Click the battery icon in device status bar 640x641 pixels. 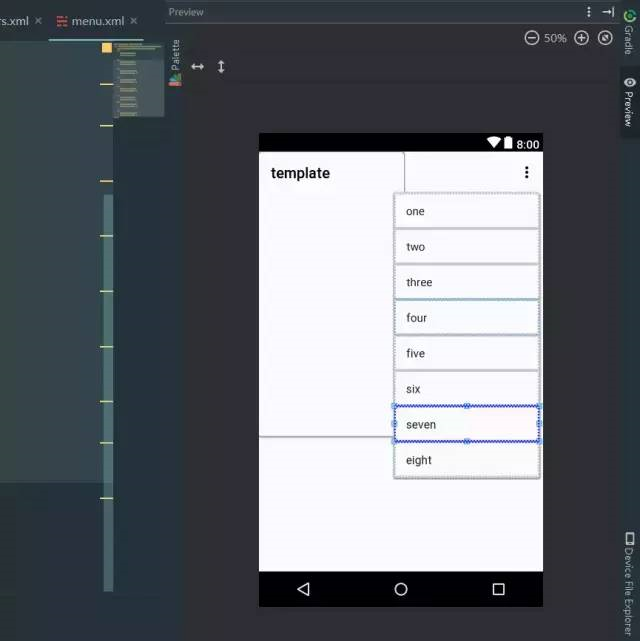pyautogui.click(x=508, y=142)
